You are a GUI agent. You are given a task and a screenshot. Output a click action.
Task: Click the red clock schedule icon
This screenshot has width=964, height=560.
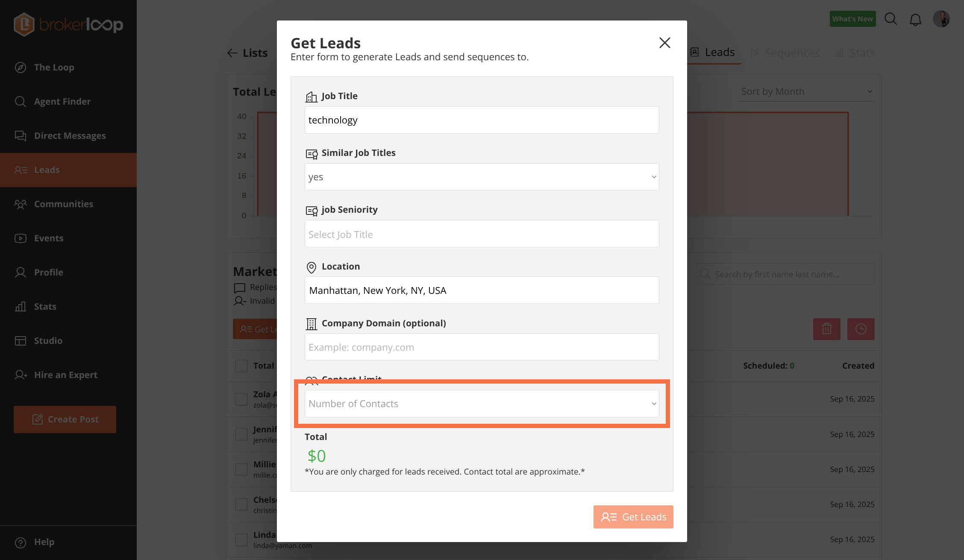(x=861, y=329)
